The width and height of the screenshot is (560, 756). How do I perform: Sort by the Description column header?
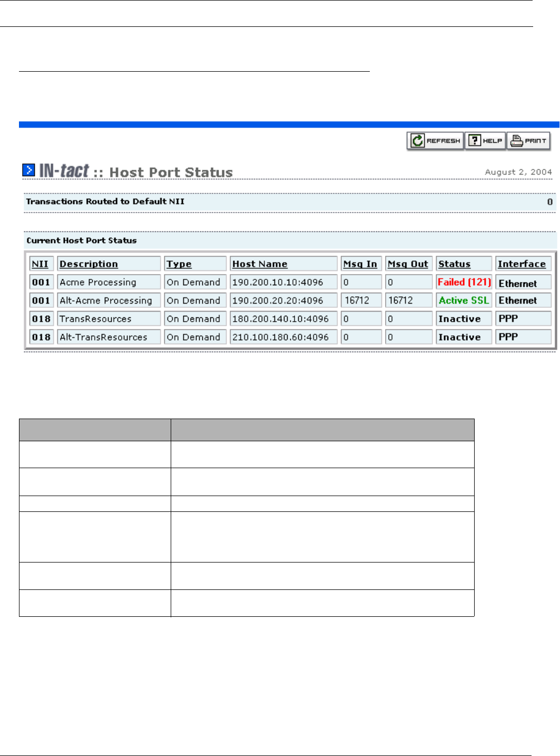click(89, 264)
